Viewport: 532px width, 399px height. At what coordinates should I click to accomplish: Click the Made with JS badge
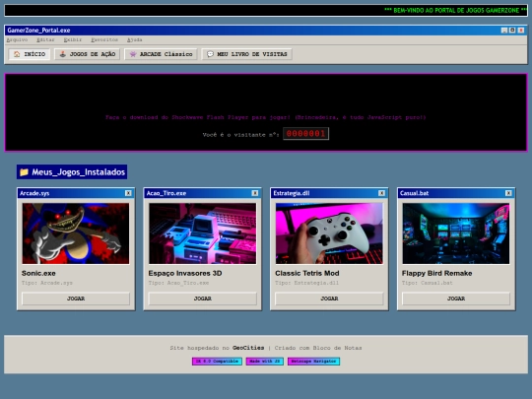(x=265, y=362)
